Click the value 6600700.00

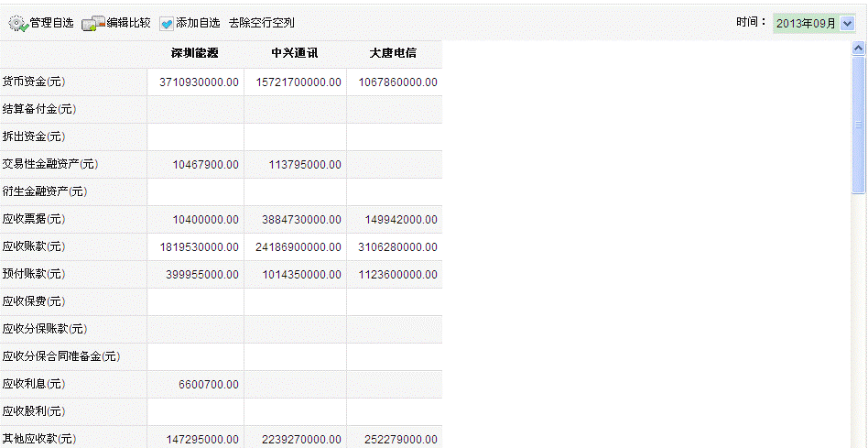(210, 385)
